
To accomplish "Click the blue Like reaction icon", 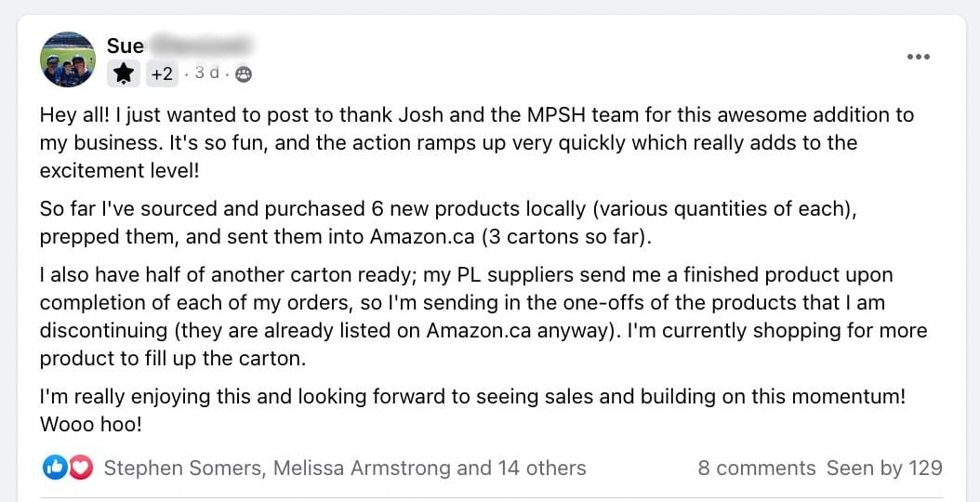I will (x=55, y=468).
